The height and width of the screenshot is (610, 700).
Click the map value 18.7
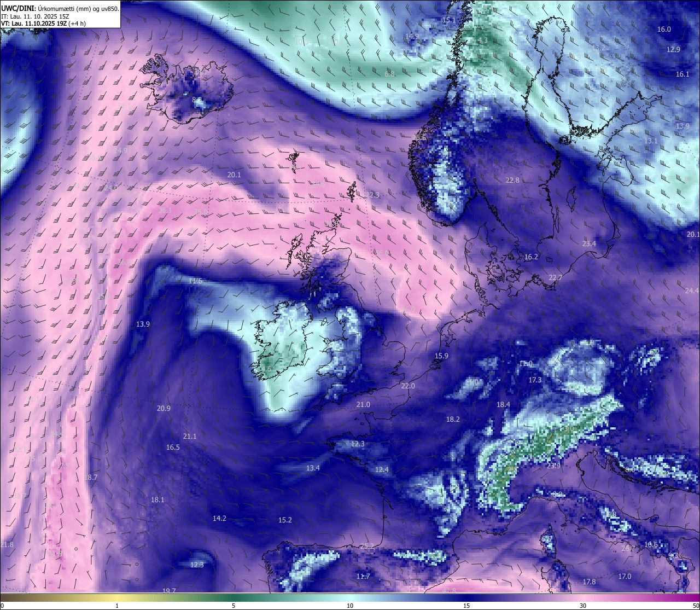(x=91, y=478)
